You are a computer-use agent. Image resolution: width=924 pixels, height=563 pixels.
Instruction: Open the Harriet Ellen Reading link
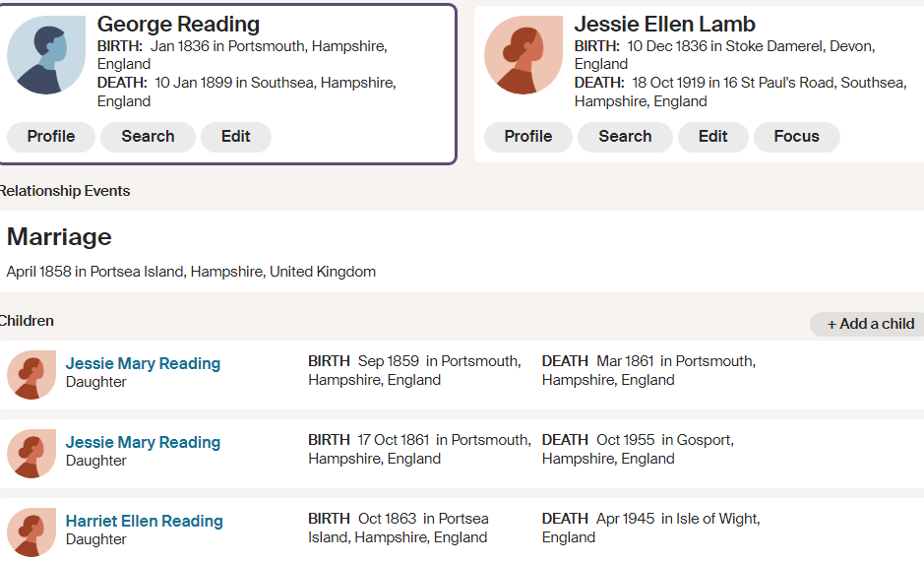click(145, 522)
